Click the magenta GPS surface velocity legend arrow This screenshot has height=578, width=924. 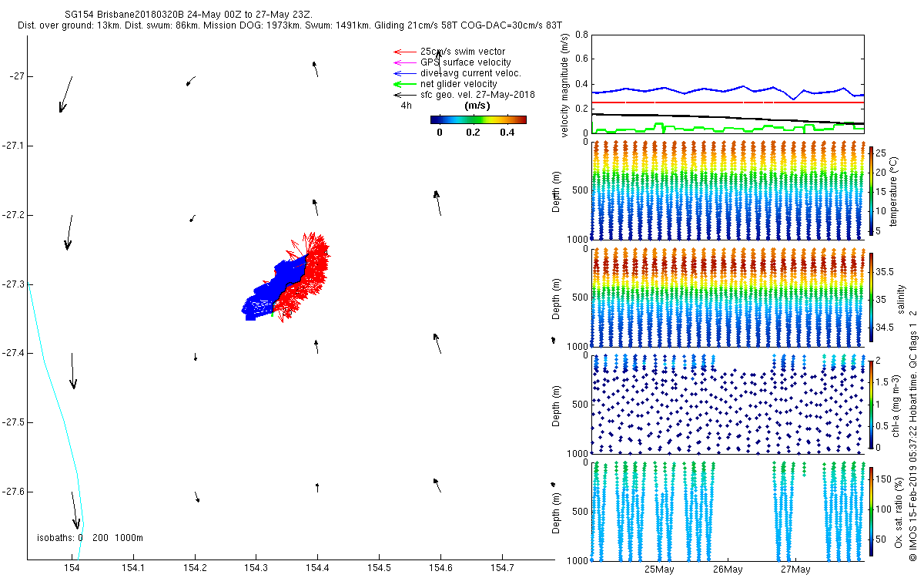(x=405, y=62)
